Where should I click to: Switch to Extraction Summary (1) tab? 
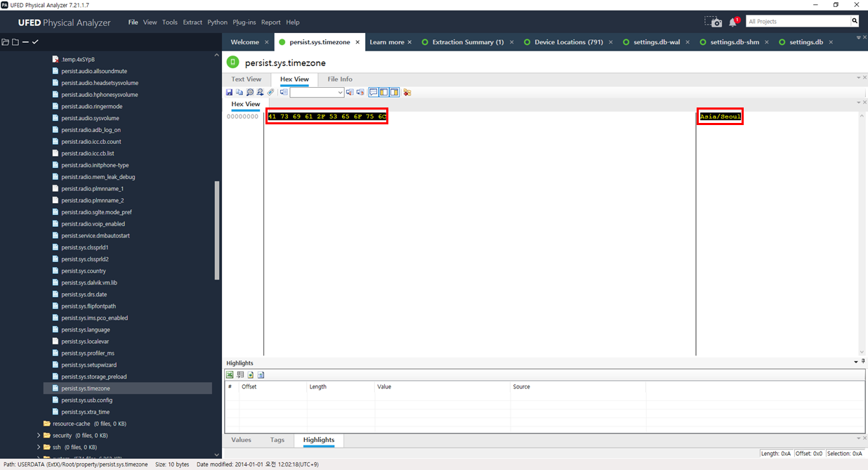point(468,42)
